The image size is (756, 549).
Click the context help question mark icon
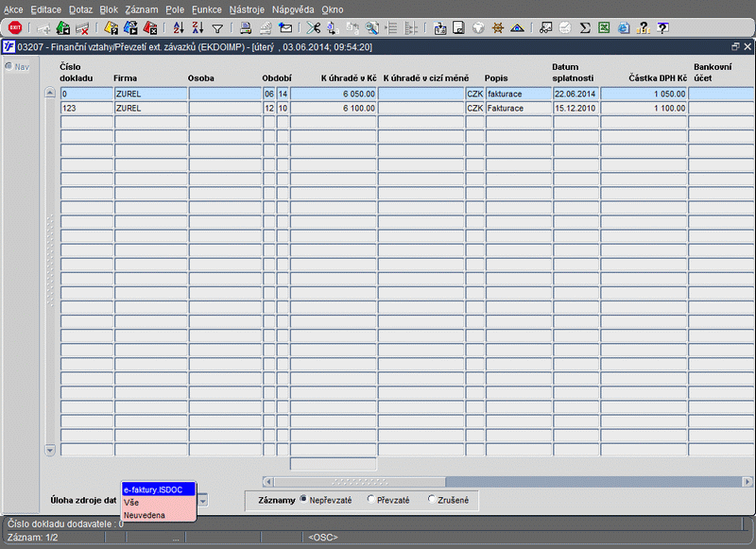coord(663,28)
